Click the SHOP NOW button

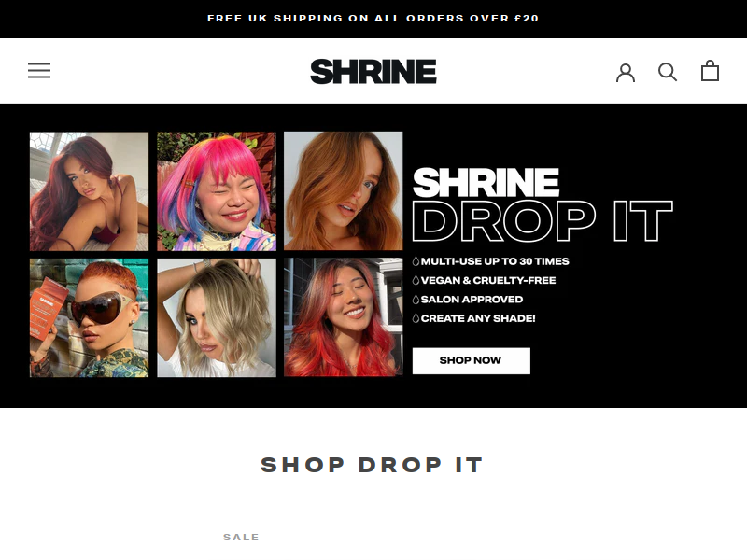[472, 360]
